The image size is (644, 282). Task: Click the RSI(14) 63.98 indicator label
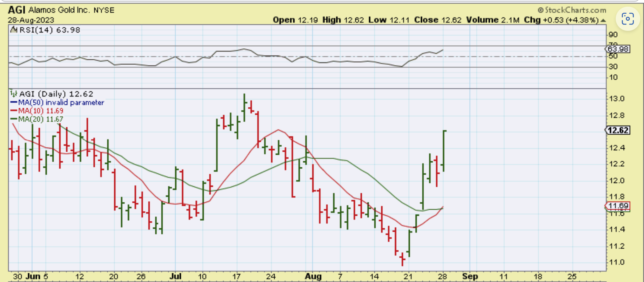pyautogui.click(x=50, y=30)
